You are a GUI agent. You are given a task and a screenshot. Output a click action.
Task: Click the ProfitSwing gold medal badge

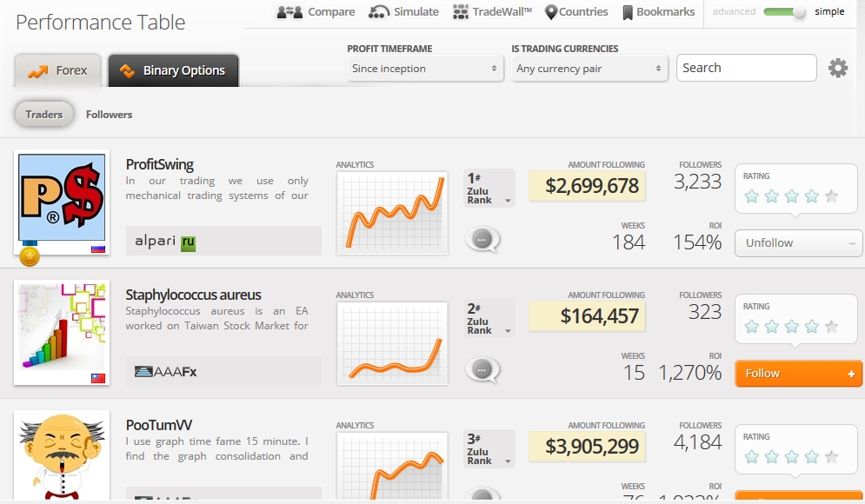(x=30, y=255)
